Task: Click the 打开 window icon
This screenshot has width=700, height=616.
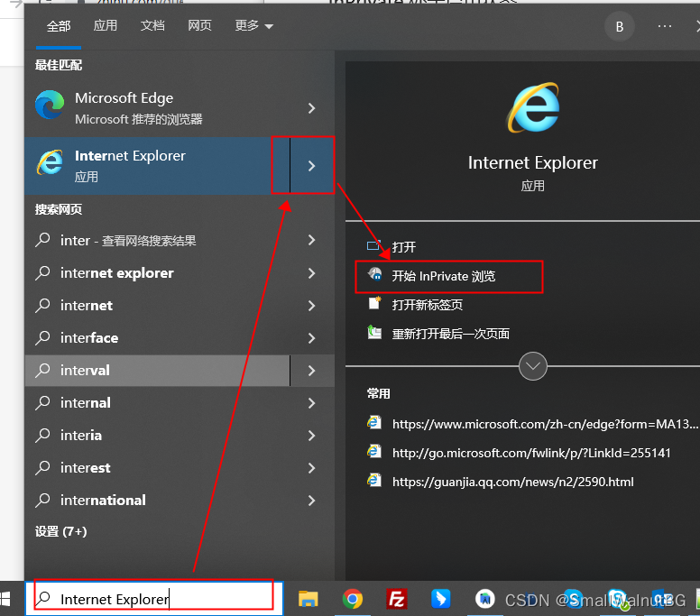Action: (x=373, y=245)
